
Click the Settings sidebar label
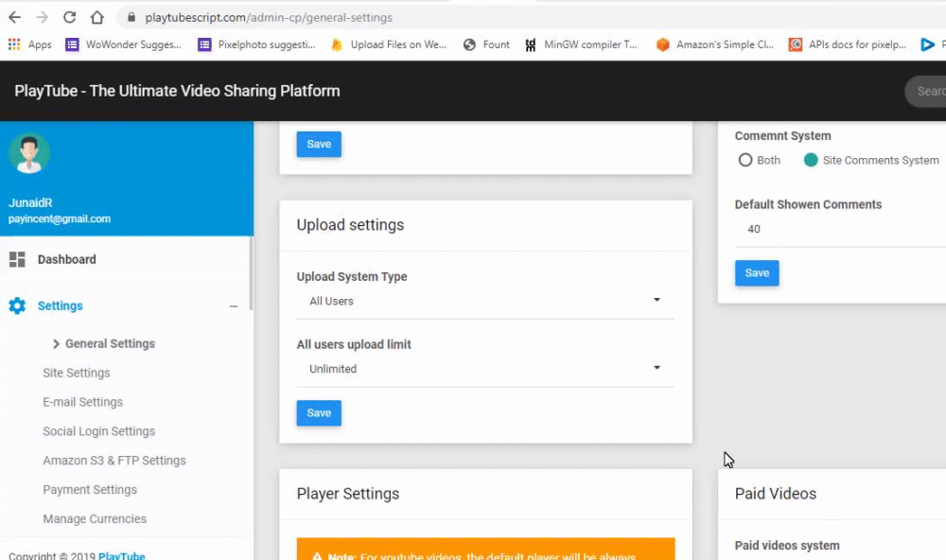pyautogui.click(x=61, y=306)
